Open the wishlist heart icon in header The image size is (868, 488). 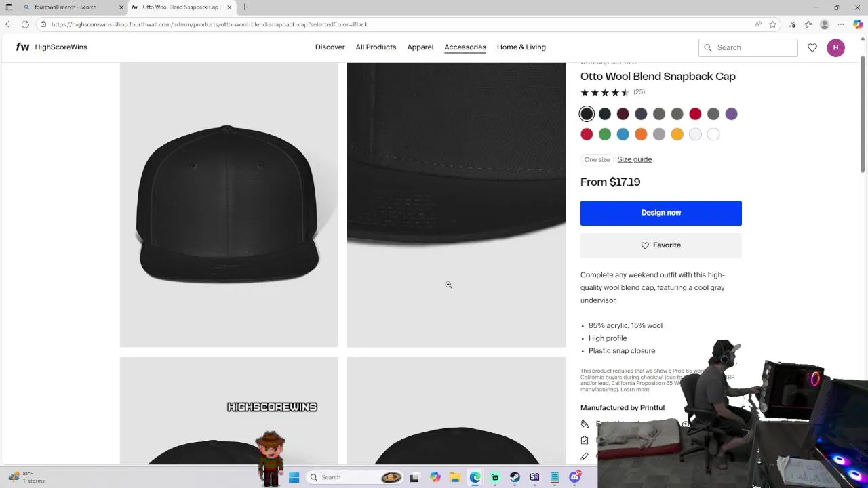click(812, 47)
